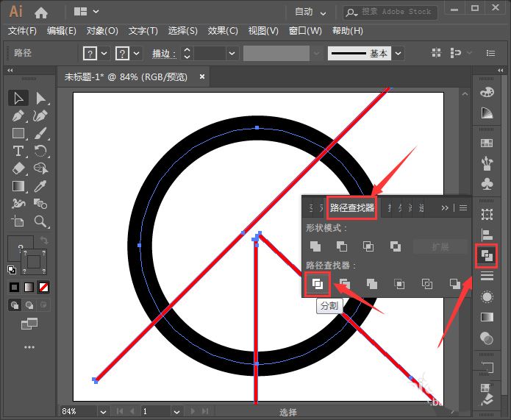The height and width of the screenshot is (420, 511).
Task: Activate the Zoom magnifier tool
Action: [x=41, y=221]
